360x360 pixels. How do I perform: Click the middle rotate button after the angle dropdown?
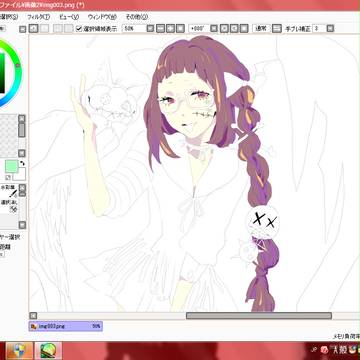[234, 28]
